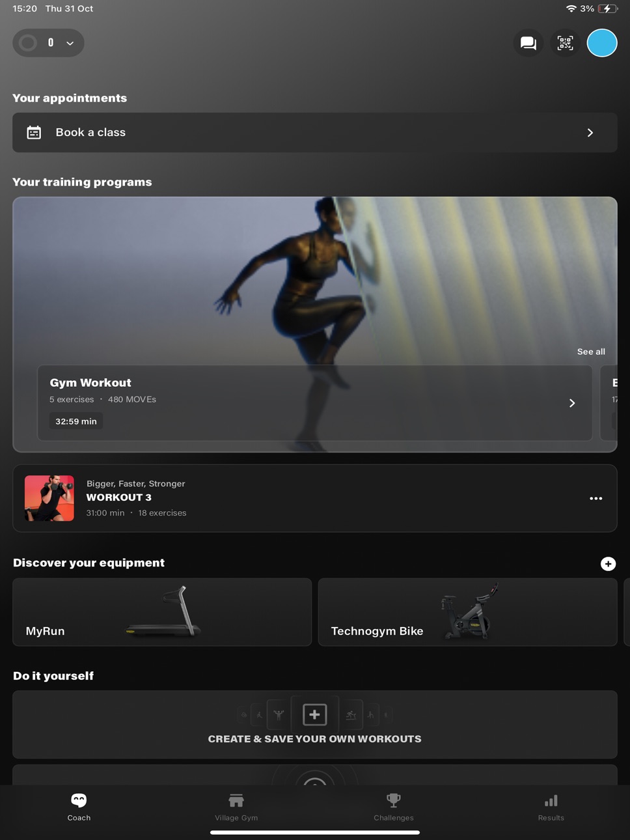Tap See all training programs

[x=591, y=352]
